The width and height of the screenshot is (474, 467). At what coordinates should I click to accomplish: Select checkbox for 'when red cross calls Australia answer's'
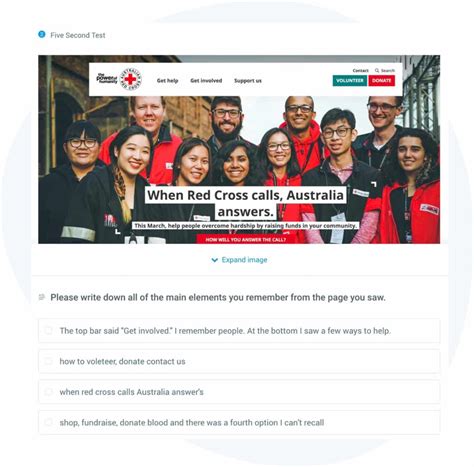pyautogui.click(x=49, y=392)
